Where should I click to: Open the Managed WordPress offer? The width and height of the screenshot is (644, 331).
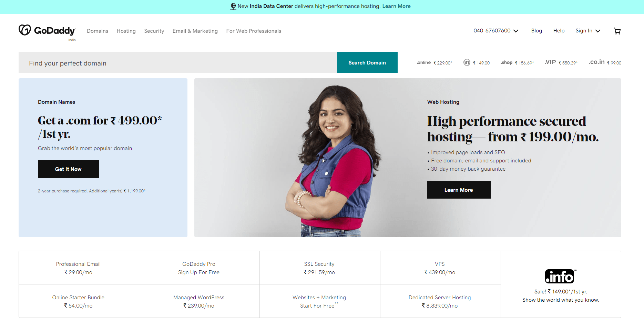click(x=199, y=301)
